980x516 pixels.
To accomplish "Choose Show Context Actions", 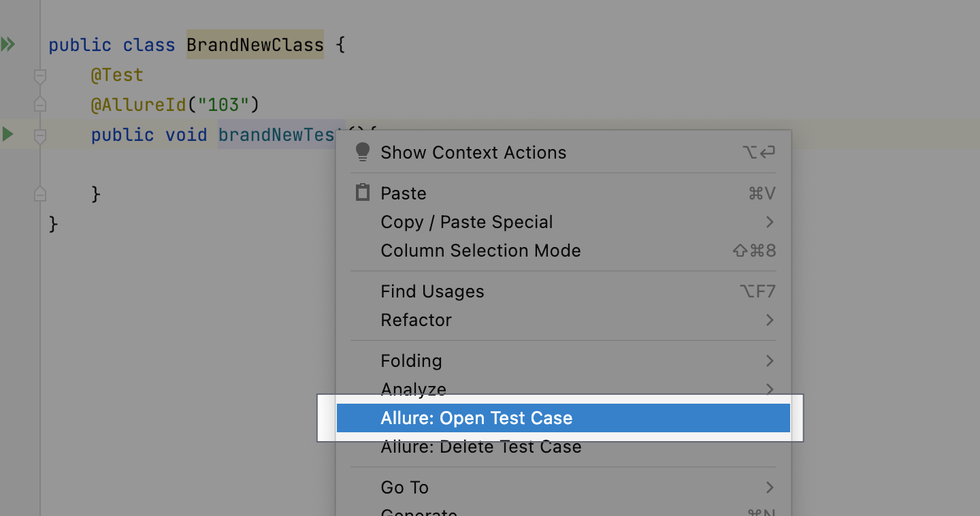I will pyautogui.click(x=474, y=152).
